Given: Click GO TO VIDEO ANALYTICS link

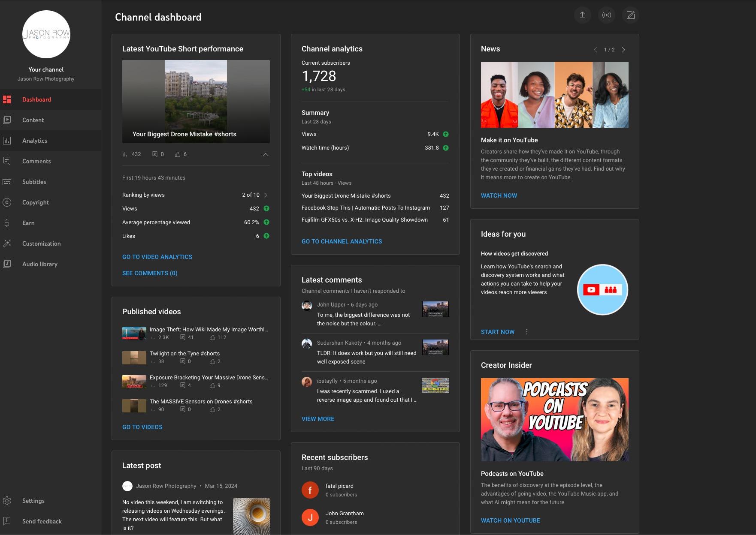Looking at the screenshot, I should click(157, 257).
